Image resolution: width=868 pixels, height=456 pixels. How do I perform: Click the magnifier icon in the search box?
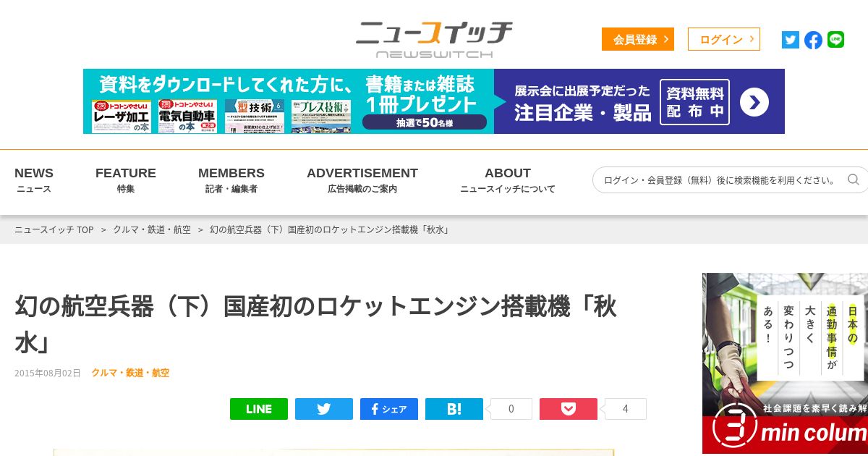coord(854,180)
